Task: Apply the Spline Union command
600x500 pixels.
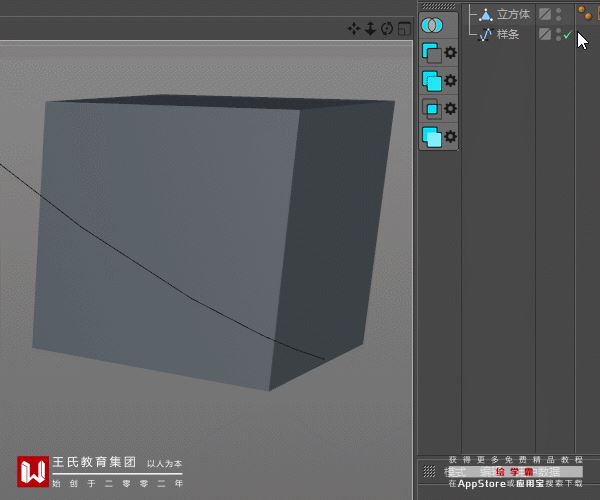Action: click(432, 81)
